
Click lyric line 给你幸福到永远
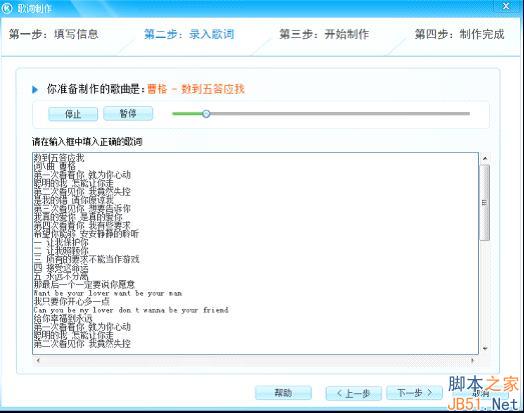point(63,318)
